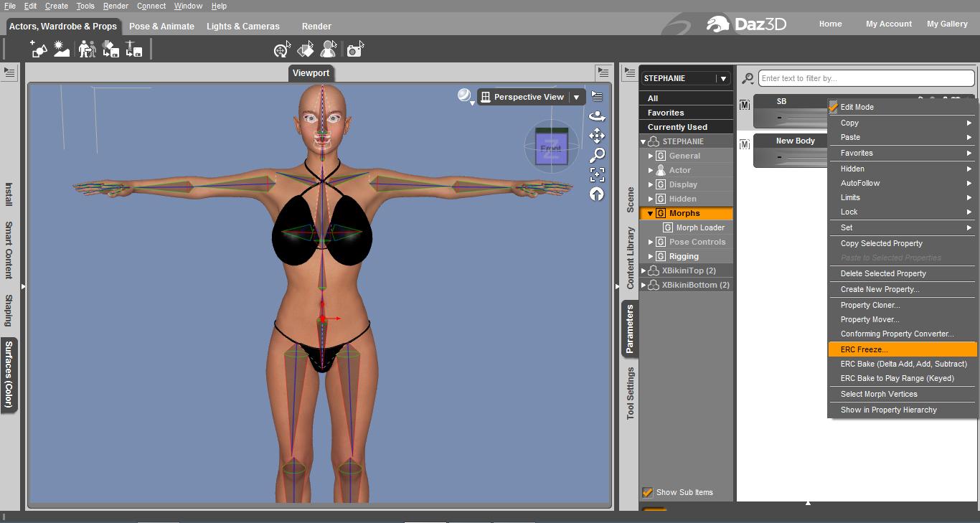Click the draw style sphere icon

pos(465,95)
